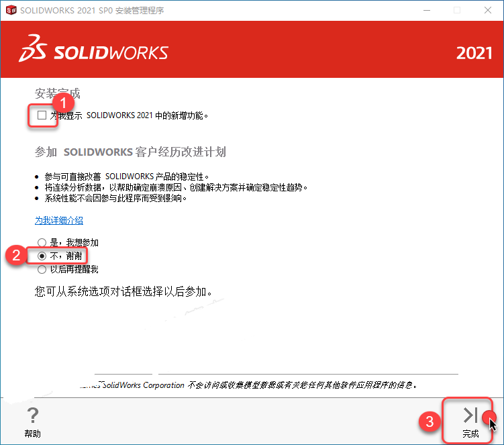Open the 为我详细介绍 link
Viewport: 504px width, 445px height.
coord(59,221)
